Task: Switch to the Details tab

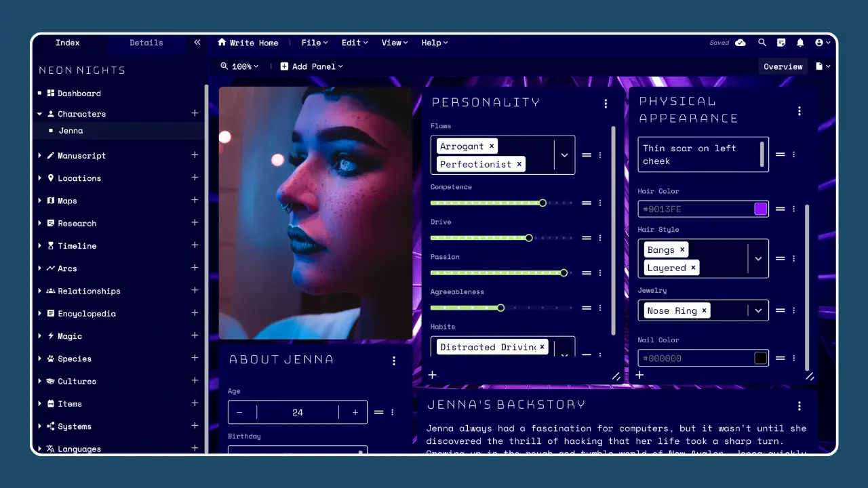Action: [x=146, y=43]
